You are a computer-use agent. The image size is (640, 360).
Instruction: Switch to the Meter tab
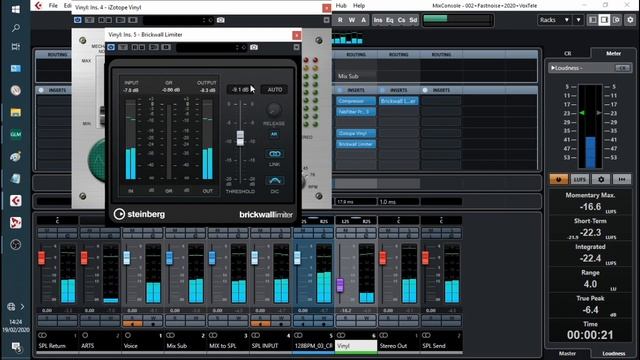coord(613,53)
